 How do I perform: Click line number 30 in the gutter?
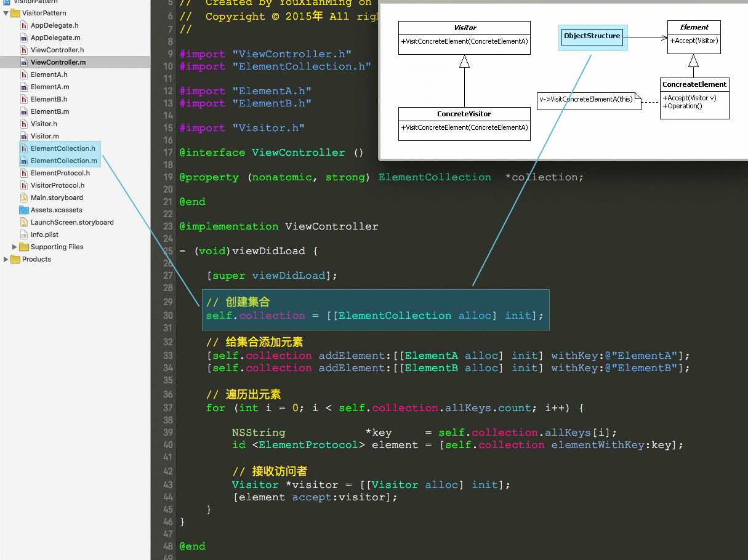(x=167, y=316)
